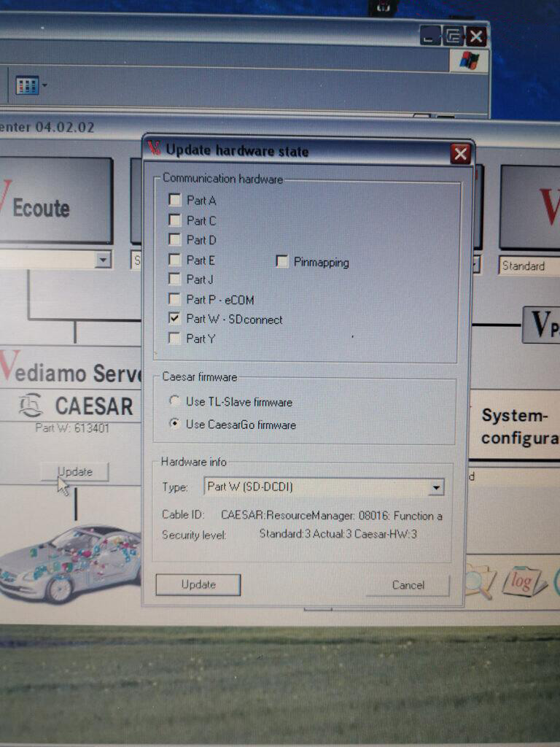The height and width of the screenshot is (747, 560).
Task: Check the Part C checkbox
Action: click(x=175, y=220)
